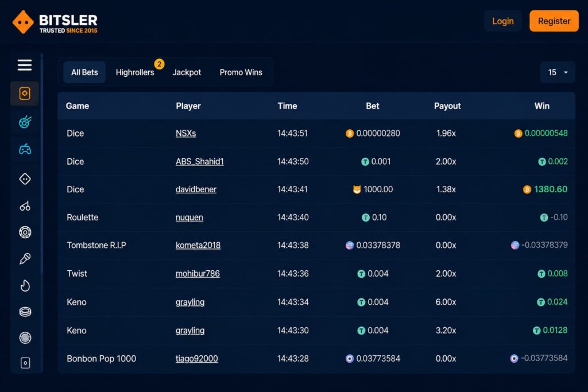
Task: Click the 14:43:28 time cell
Action: click(x=293, y=359)
